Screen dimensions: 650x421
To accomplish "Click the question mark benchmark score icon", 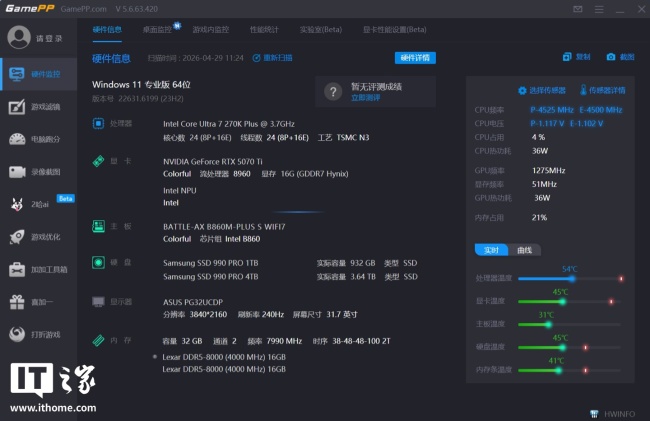I will 333,92.
